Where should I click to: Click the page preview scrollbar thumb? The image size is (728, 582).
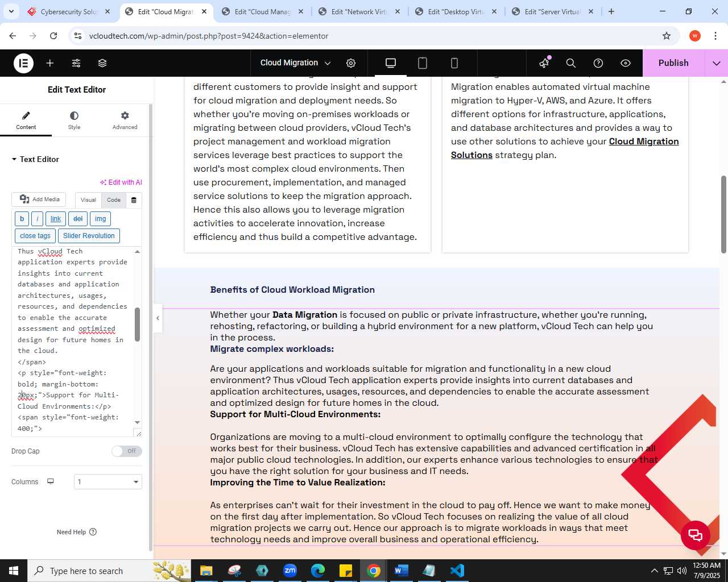click(x=723, y=214)
